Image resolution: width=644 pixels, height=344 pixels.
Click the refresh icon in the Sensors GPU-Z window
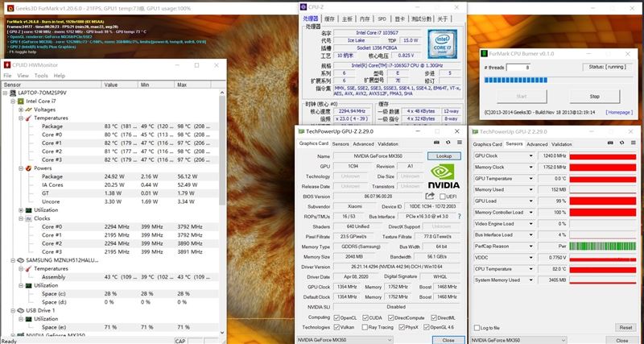(621, 143)
